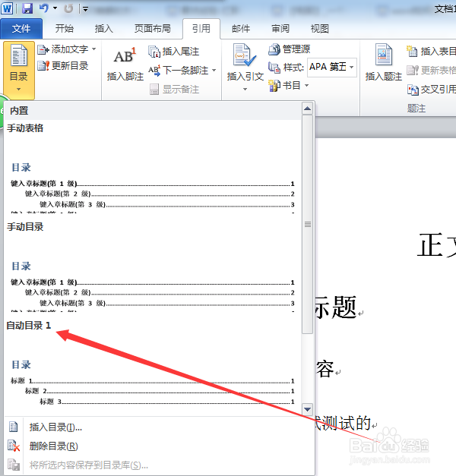Open Customize Quick Access Toolbar dropdown
456x476 pixels.
pyautogui.click(x=85, y=9)
